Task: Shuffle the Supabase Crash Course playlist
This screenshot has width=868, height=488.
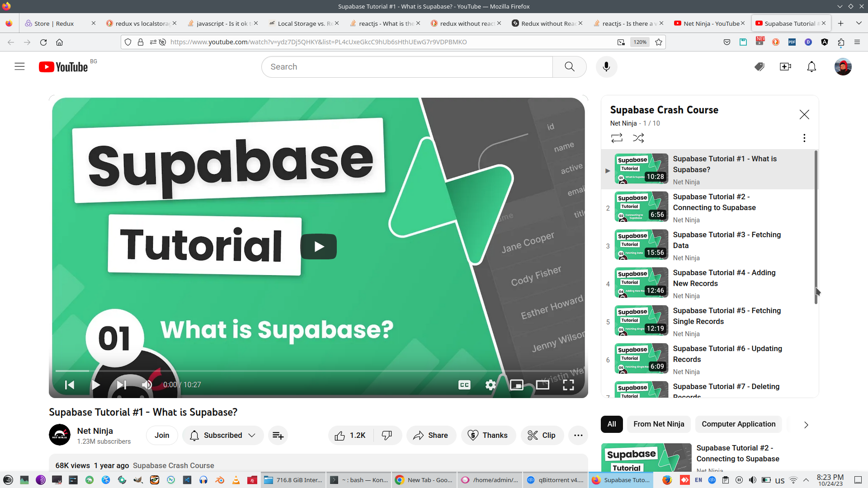Action: tap(638, 138)
